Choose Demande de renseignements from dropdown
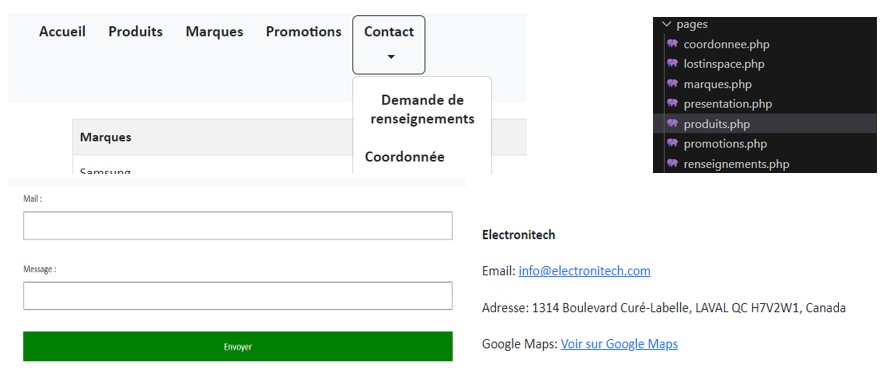882x392 pixels. pos(422,109)
